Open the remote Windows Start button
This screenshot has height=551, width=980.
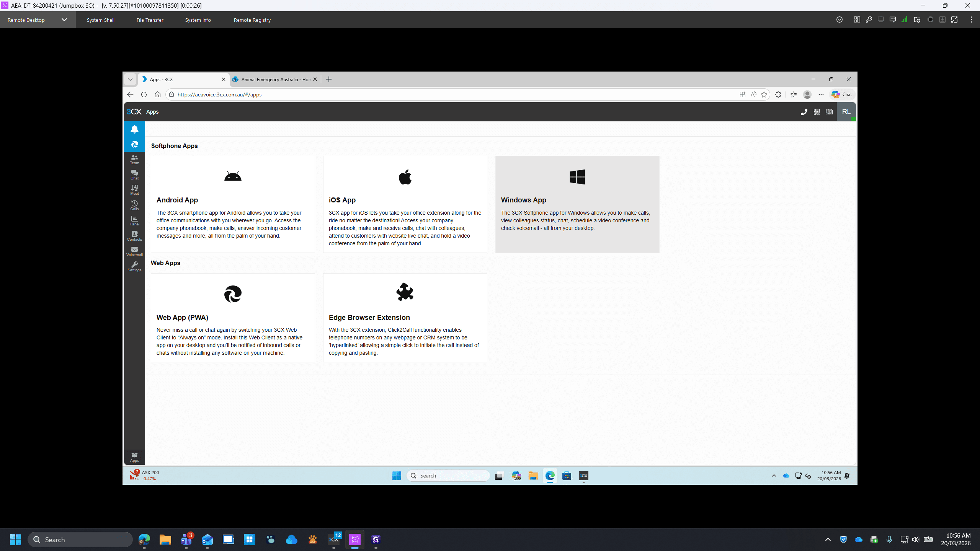tap(397, 476)
